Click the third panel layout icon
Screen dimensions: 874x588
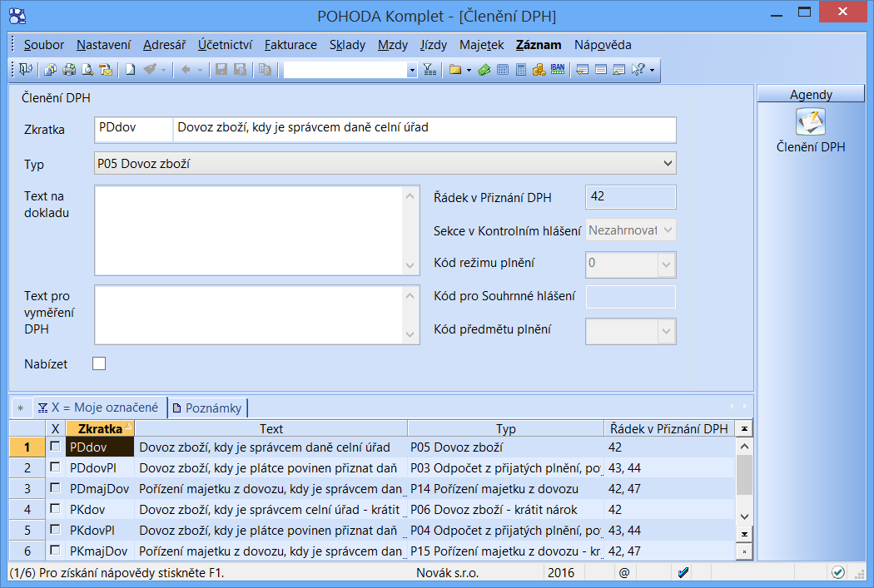click(x=618, y=70)
